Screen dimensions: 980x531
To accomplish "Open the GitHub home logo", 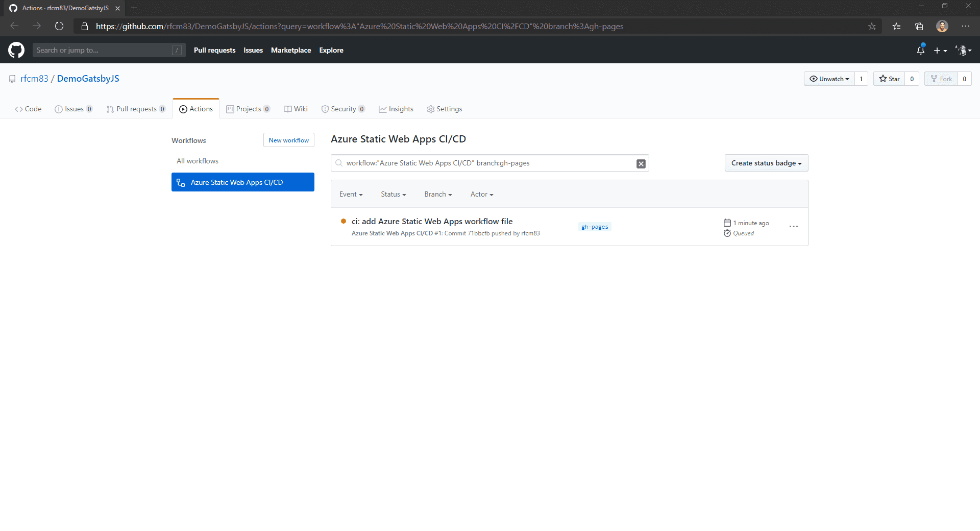I will 16,50.
